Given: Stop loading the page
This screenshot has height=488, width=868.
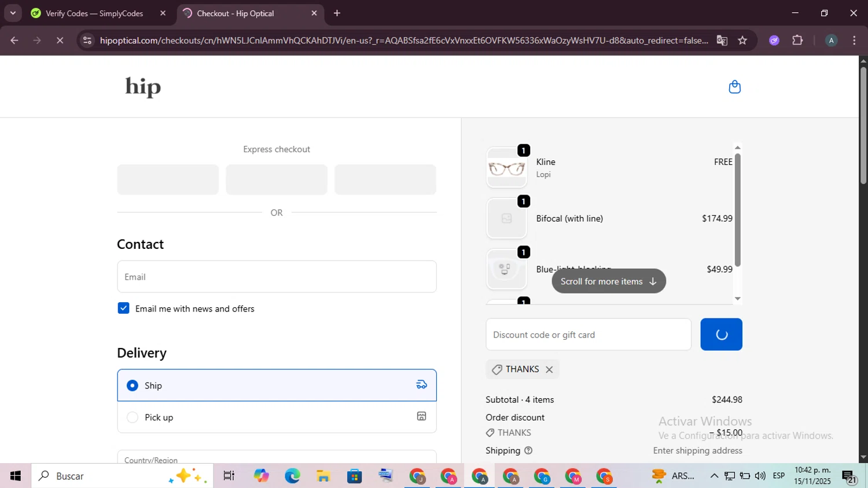Looking at the screenshot, I should (60, 41).
